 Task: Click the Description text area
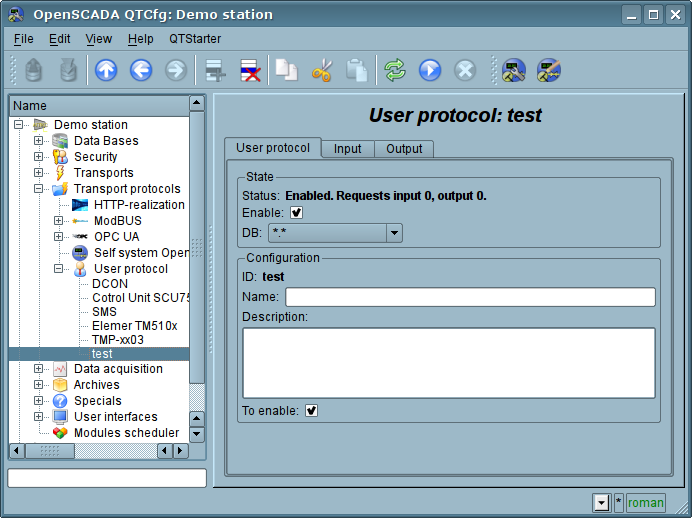pyautogui.click(x=449, y=363)
